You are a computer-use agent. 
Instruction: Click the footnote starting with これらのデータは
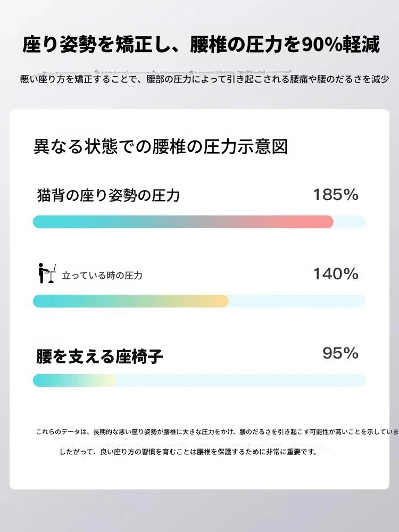217,432
